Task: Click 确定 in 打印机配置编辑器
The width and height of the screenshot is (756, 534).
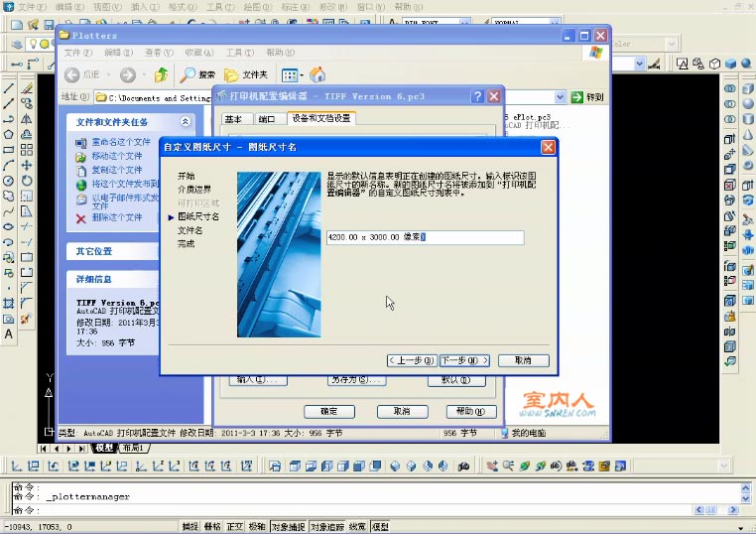Action: [329, 412]
